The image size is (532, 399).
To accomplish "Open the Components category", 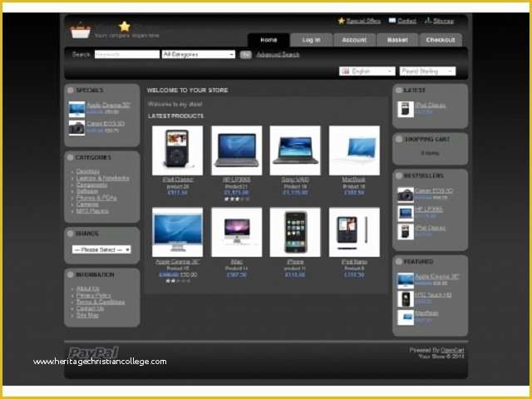I will [91, 185].
